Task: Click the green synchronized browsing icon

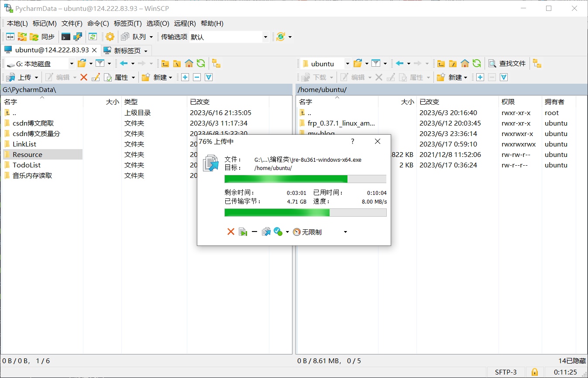Action: click(x=93, y=37)
